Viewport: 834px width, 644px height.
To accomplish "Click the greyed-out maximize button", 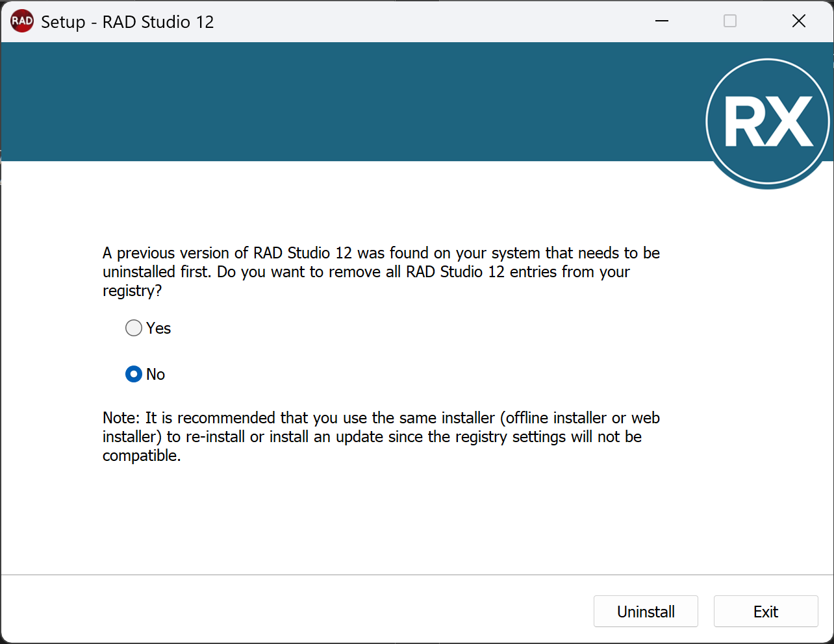I will pos(730,21).
